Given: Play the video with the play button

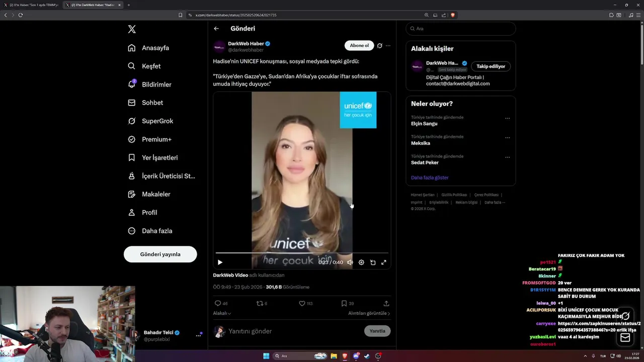Looking at the screenshot, I should [220, 262].
